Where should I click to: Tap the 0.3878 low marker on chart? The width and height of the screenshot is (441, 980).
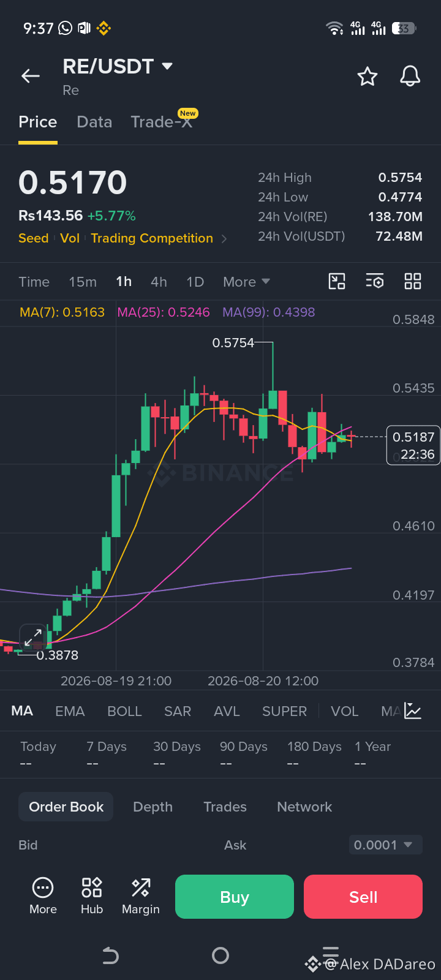(x=58, y=655)
